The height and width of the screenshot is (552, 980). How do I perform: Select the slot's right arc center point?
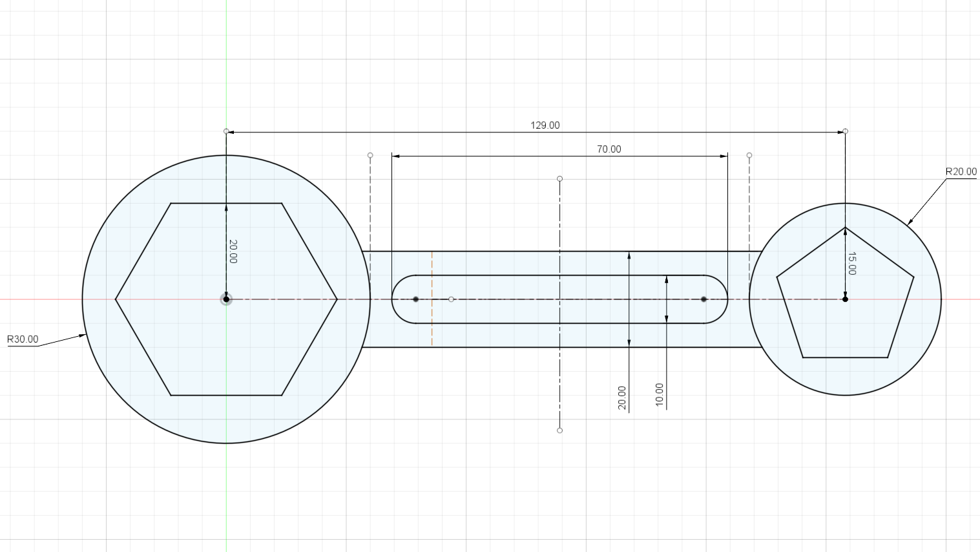[x=704, y=299]
